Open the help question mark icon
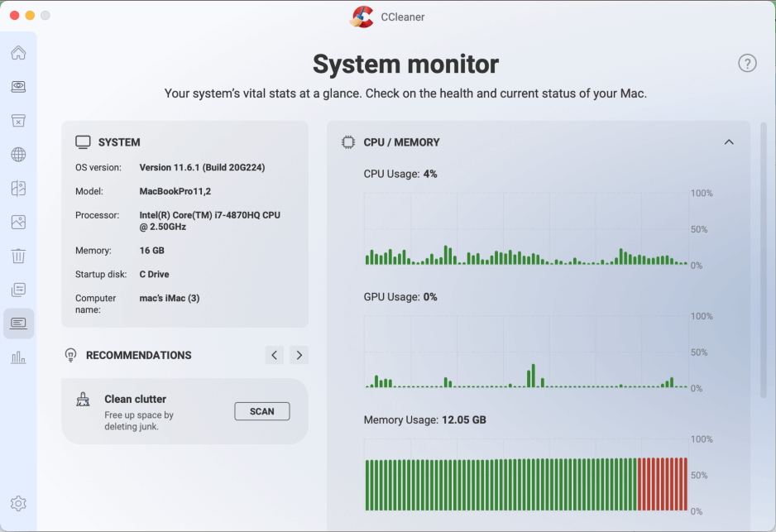The image size is (776, 532). click(747, 64)
